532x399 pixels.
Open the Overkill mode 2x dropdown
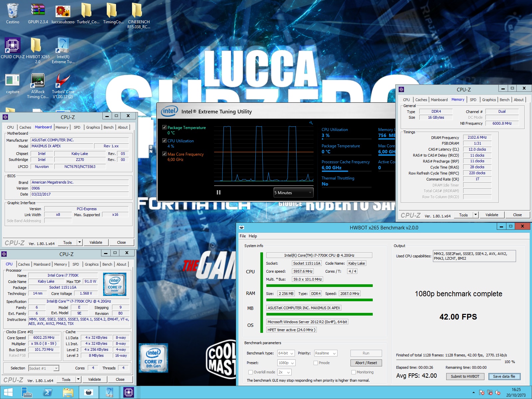coord(284,372)
